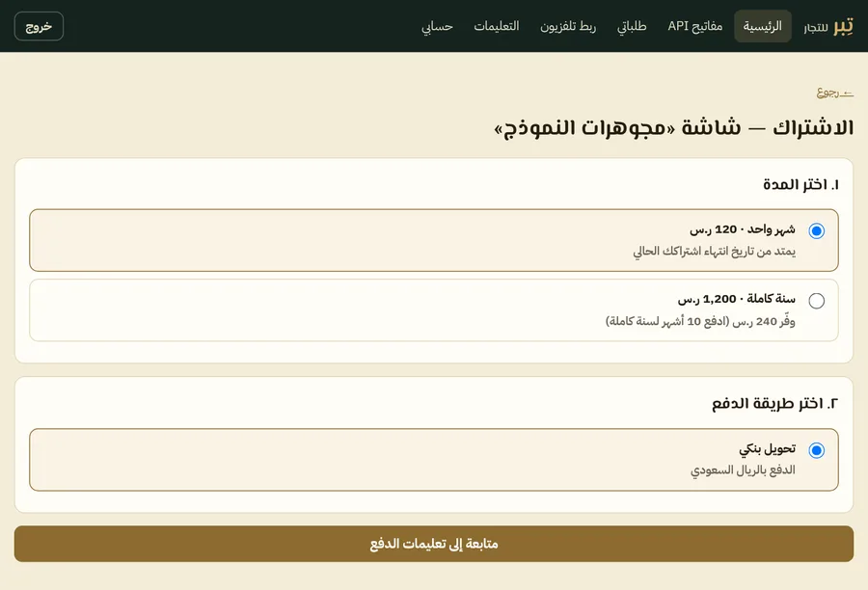The height and width of the screenshot is (590, 868).
Task: Click متابعة إلى تعليمات الدفع button
Action: click(x=434, y=544)
